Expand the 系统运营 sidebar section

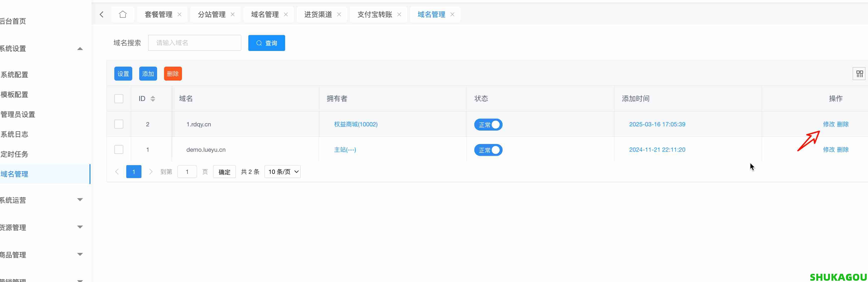pos(80,200)
